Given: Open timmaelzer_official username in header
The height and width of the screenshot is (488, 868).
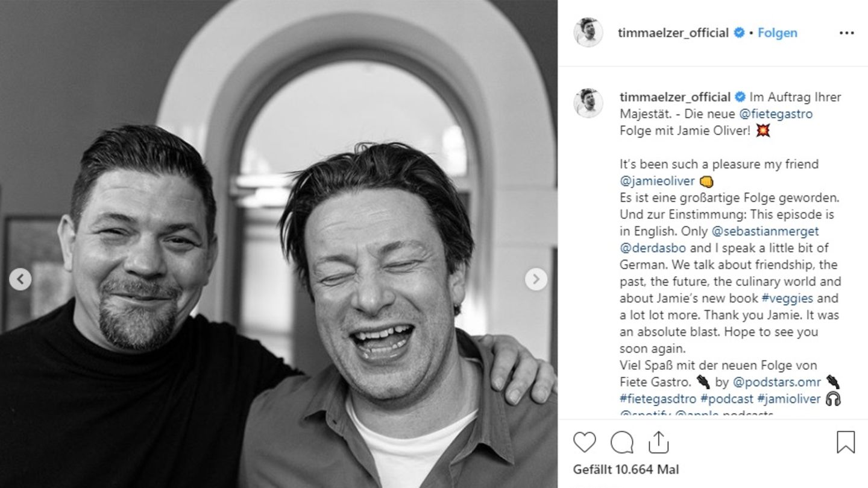Looking at the screenshot, I should (x=673, y=33).
